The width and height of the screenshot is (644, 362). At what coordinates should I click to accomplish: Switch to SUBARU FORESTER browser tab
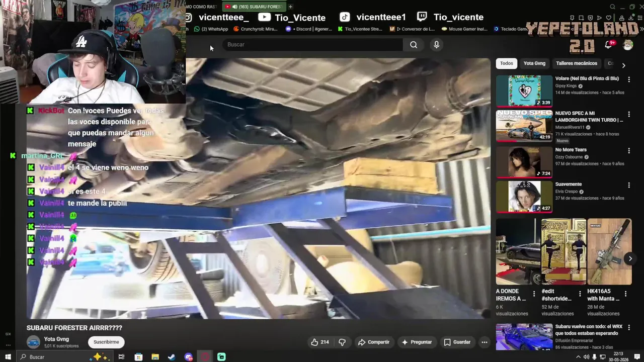pyautogui.click(x=254, y=7)
